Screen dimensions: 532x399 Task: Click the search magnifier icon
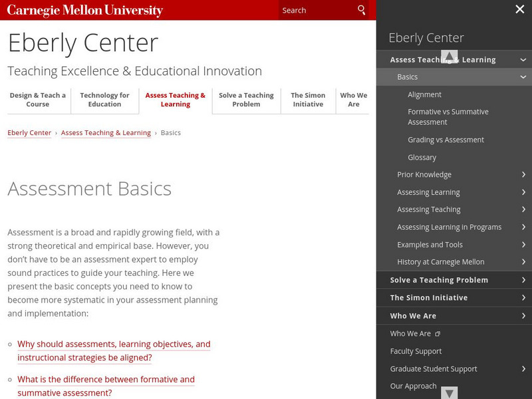pos(361,10)
